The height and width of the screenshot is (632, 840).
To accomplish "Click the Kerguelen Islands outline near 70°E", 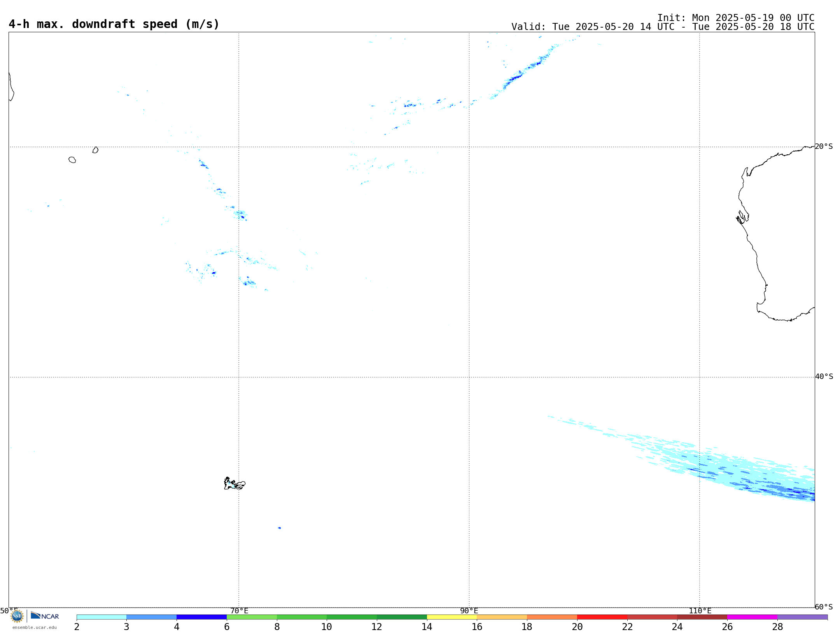I will coord(234,484).
